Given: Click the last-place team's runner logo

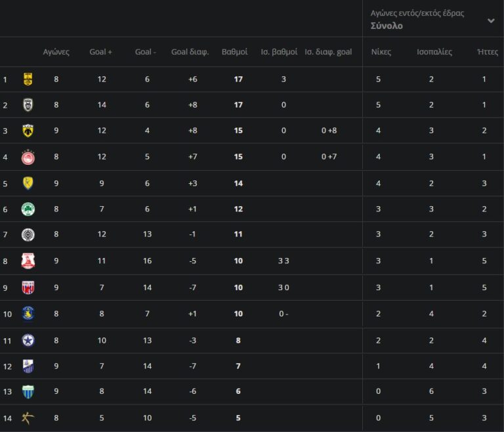Looking at the screenshot, I should tap(28, 418).
